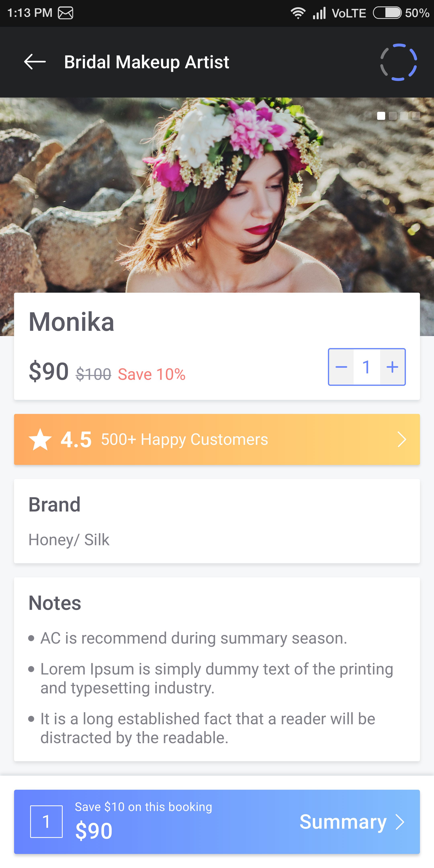Viewport: 434px width, 868px height.
Task: Tap the back arrow icon
Action: click(35, 62)
